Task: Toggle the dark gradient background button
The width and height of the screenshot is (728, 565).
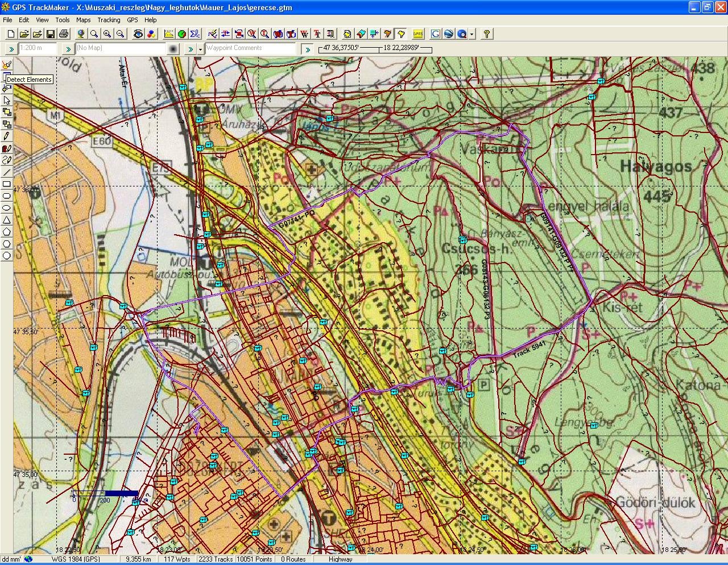Action: 173,49
